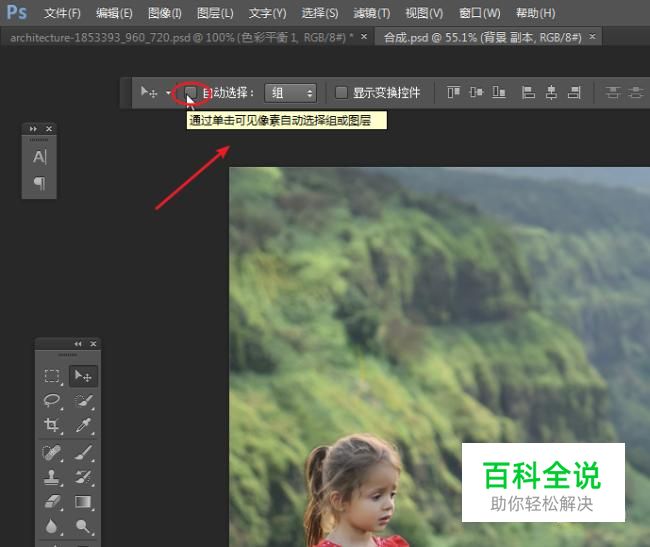
Task: Close the 合成.psd document tab
Action: [592, 37]
